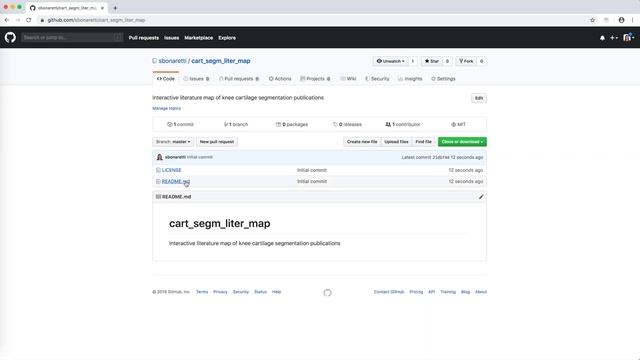640x360 pixels.
Task: Open the README.md file in the list
Action: click(176, 182)
